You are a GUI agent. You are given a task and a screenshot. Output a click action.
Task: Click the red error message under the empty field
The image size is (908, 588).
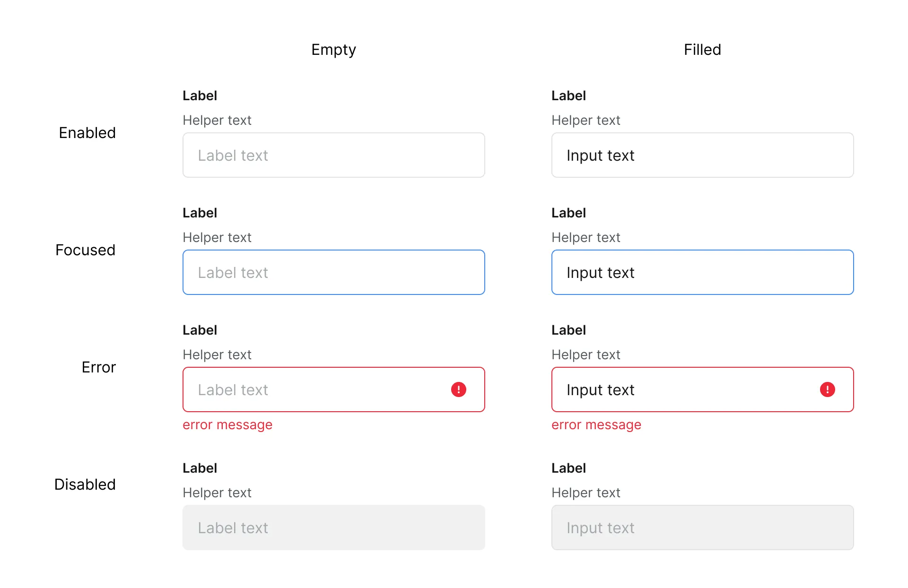tap(227, 425)
